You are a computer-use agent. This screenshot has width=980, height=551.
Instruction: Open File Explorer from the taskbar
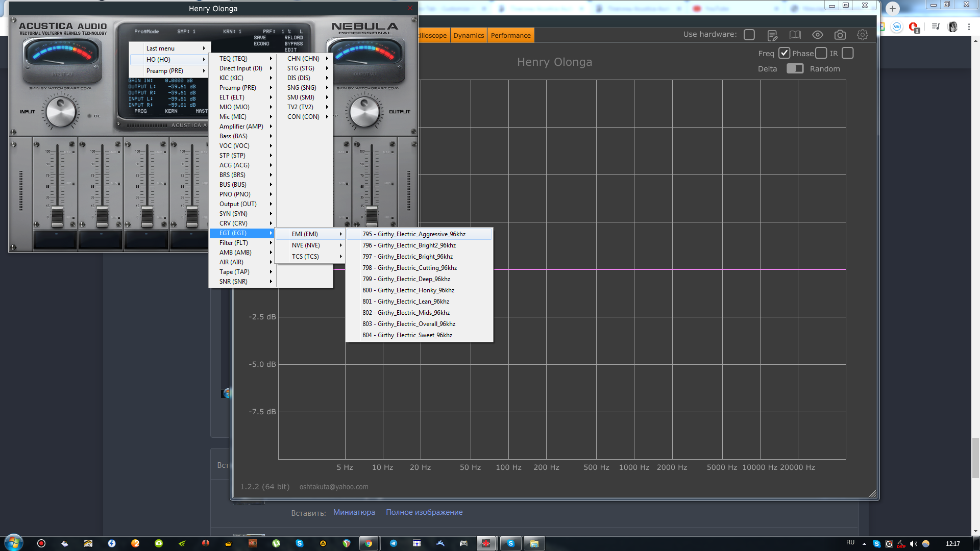click(534, 543)
